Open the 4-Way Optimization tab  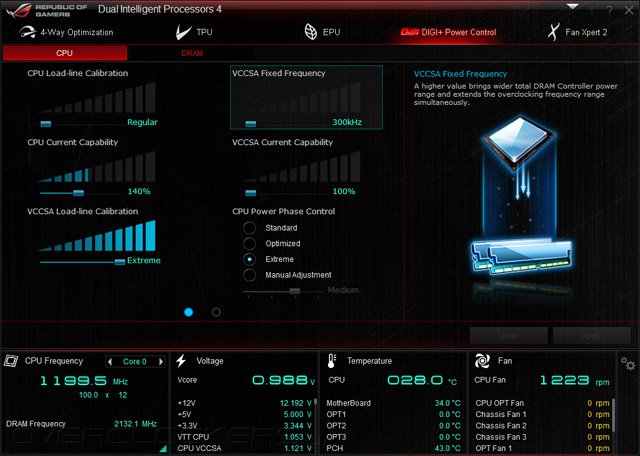66,32
